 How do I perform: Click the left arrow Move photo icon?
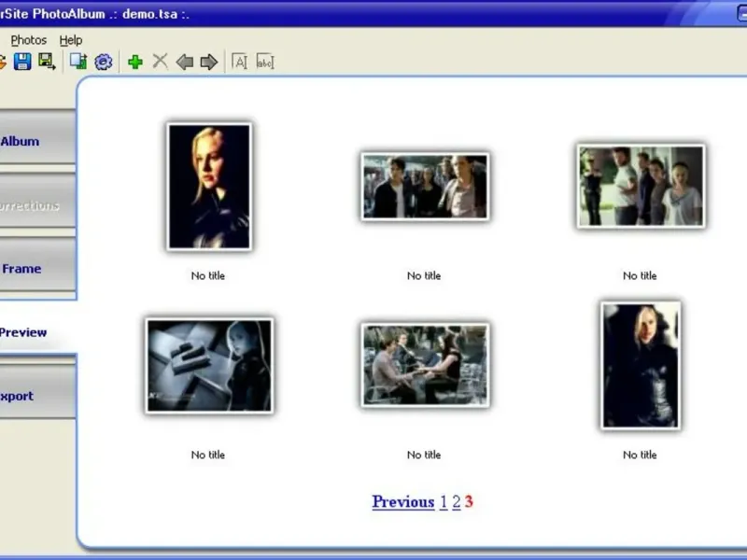pos(184,62)
